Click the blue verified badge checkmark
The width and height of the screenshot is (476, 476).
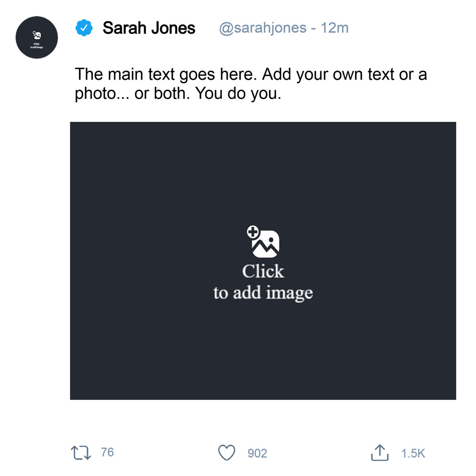coord(84,27)
